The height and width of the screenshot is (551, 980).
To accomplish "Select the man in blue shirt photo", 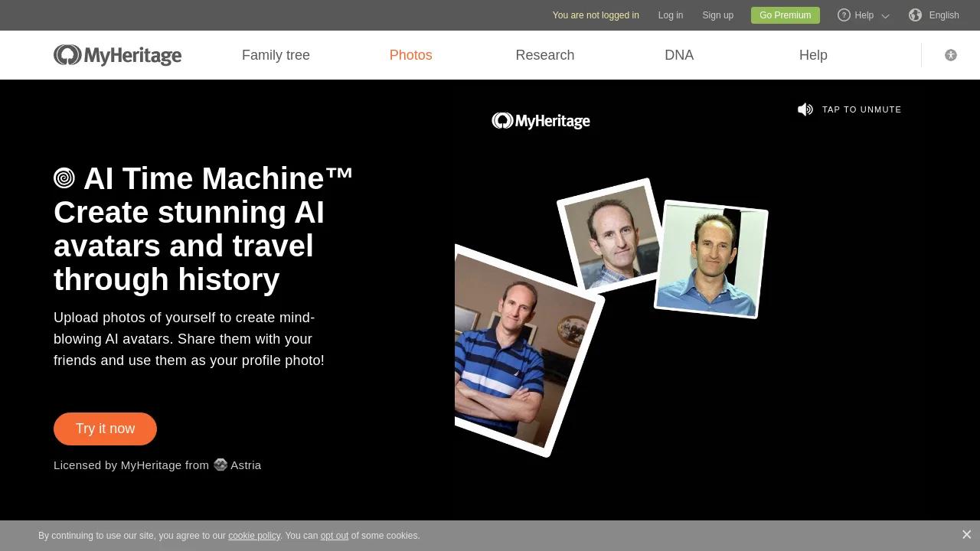I will (710, 259).
